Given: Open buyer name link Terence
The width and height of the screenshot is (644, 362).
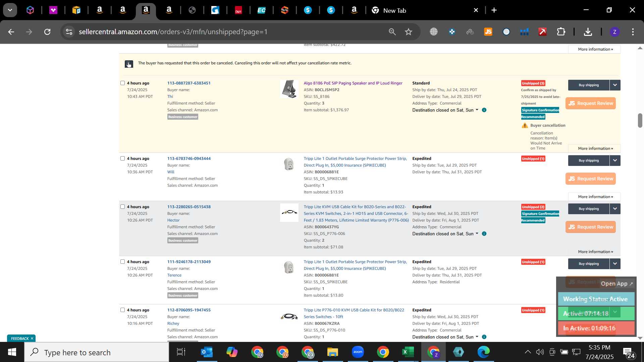Looking at the screenshot, I should click(x=174, y=275).
